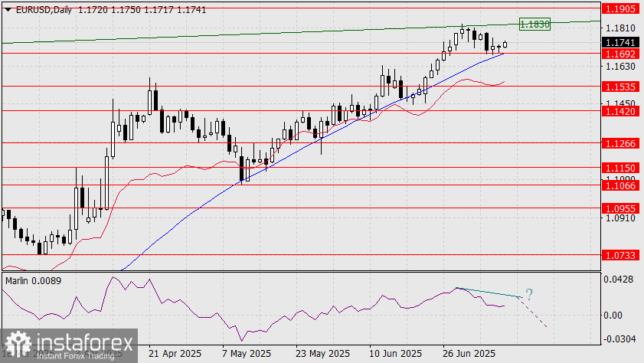This screenshot has width=644, height=363.
Task: Select the question mark annotation on Marlin
Action: pos(529,294)
